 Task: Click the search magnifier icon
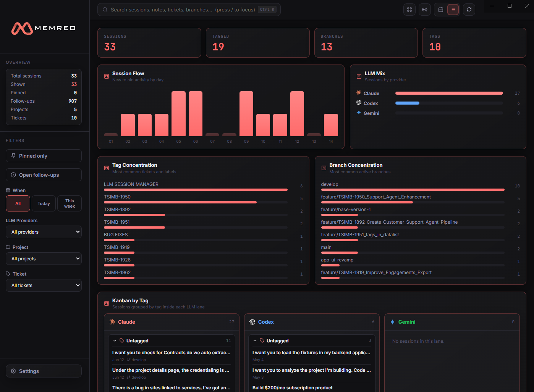pos(105,10)
